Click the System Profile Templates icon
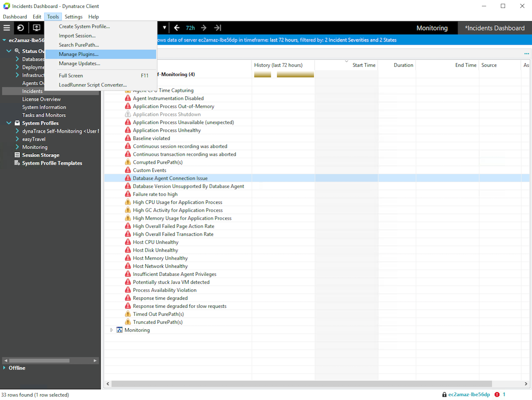The image size is (532, 400). (x=17, y=163)
